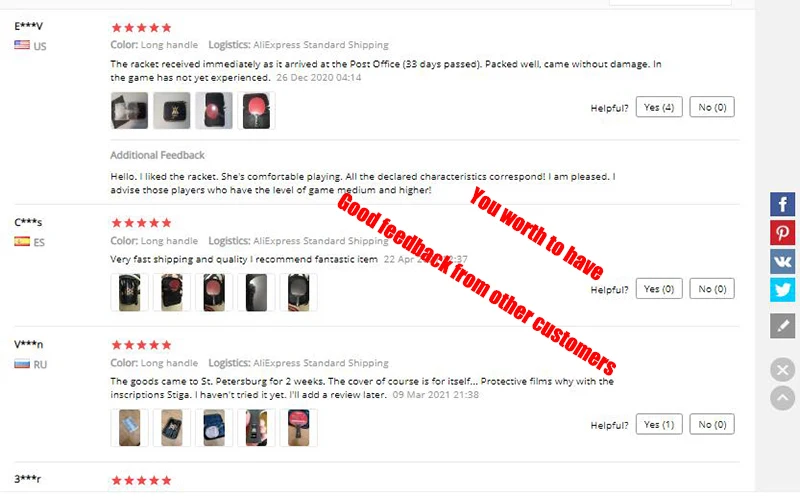Click Yes (1) on V***n's review
800x497 pixels.
pos(659,424)
